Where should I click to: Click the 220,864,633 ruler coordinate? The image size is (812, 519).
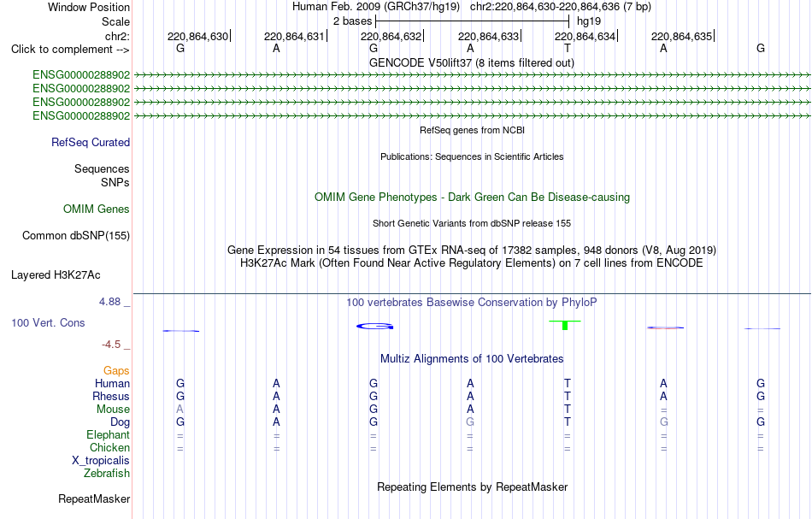488,37
